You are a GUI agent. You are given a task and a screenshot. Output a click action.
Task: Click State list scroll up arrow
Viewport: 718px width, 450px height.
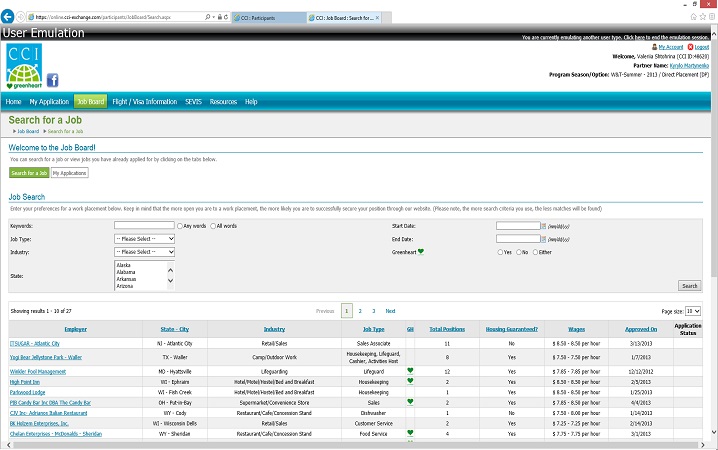[x=170, y=270]
